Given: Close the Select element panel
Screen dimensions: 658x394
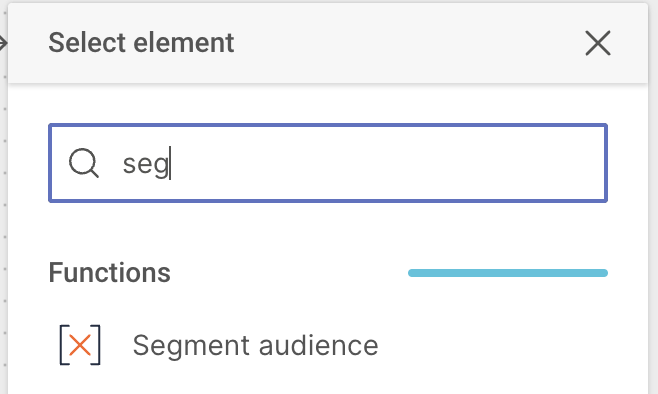Looking at the screenshot, I should point(598,43).
